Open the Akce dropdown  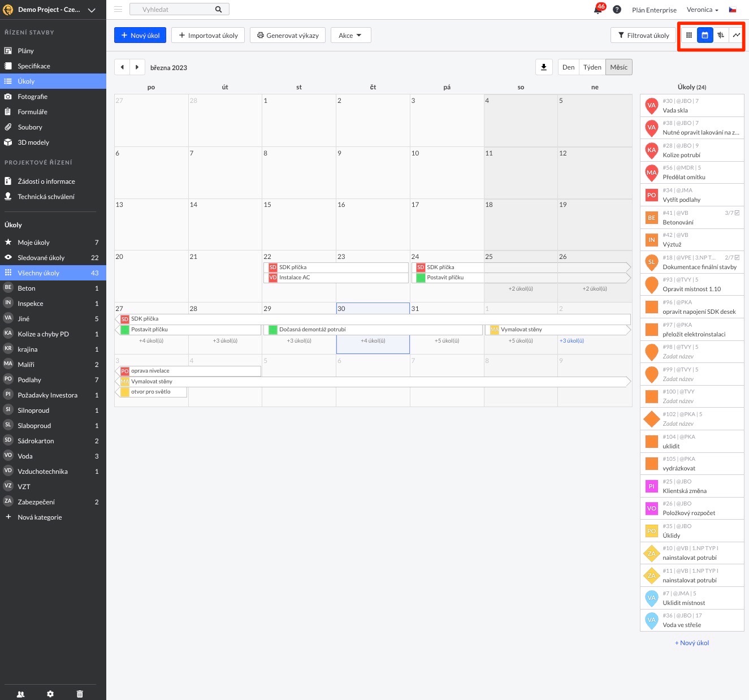(x=350, y=35)
